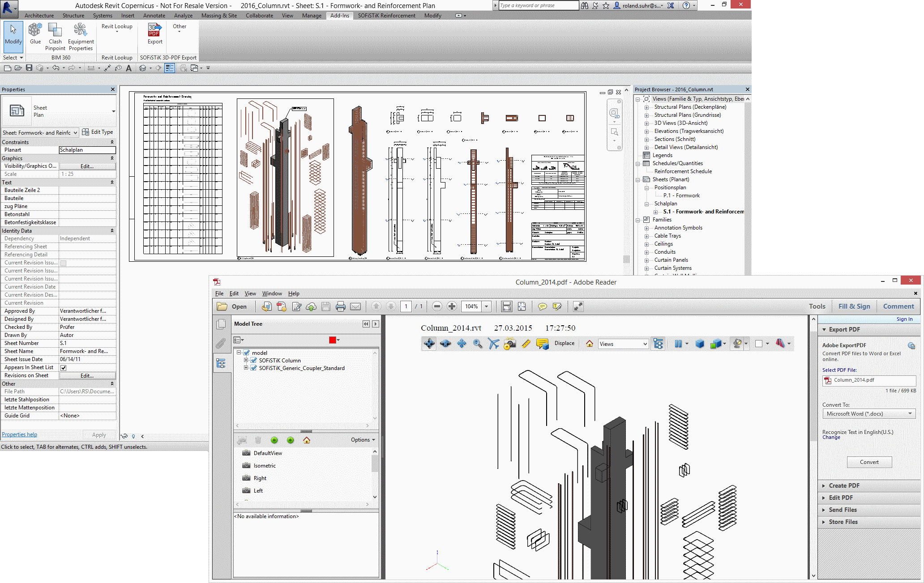Select the Isometric view in views list

(265, 466)
